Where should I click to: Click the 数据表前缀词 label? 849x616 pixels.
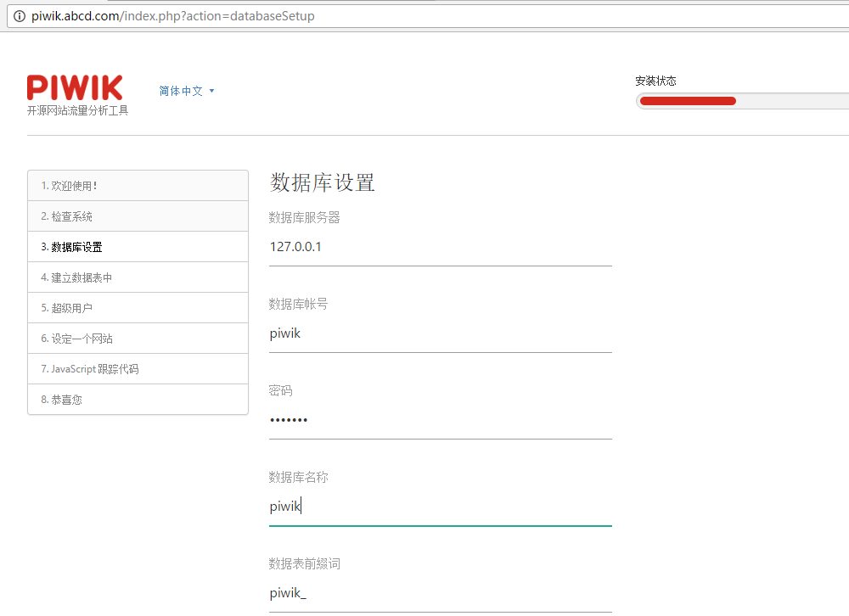point(304,564)
